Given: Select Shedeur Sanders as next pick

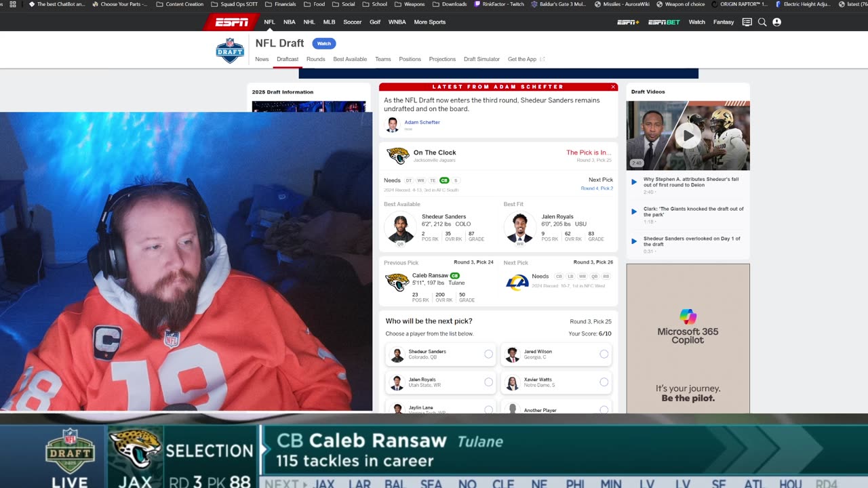Looking at the screenshot, I should click(488, 354).
